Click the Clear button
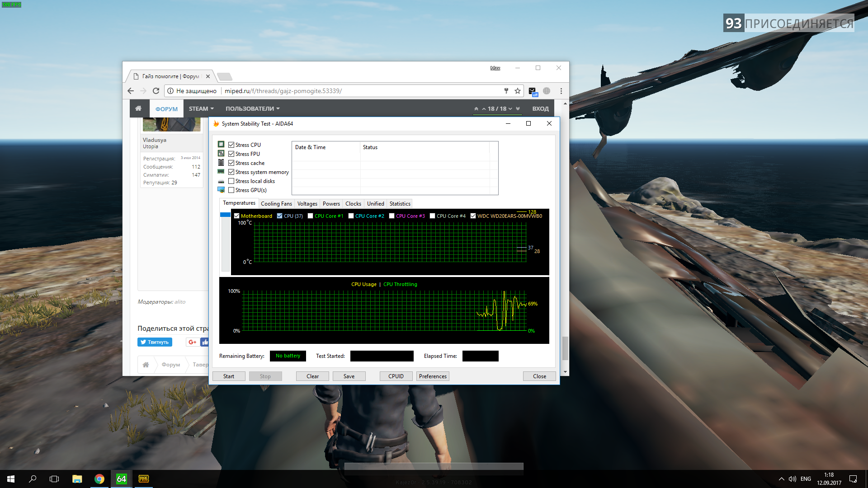 point(312,376)
